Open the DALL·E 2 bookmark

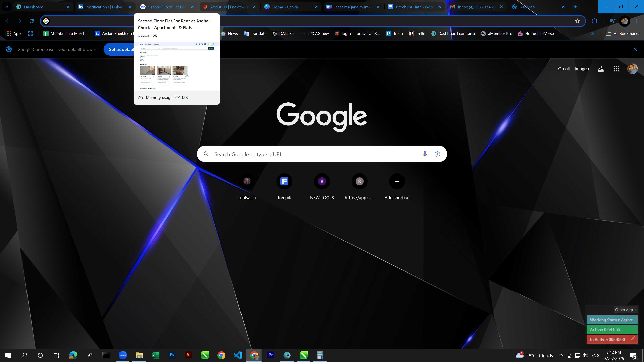(283, 34)
